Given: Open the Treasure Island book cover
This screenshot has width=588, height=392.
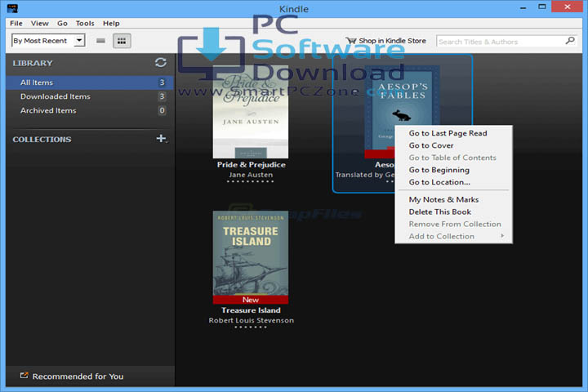Looking at the screenshot, I should 251,257.
